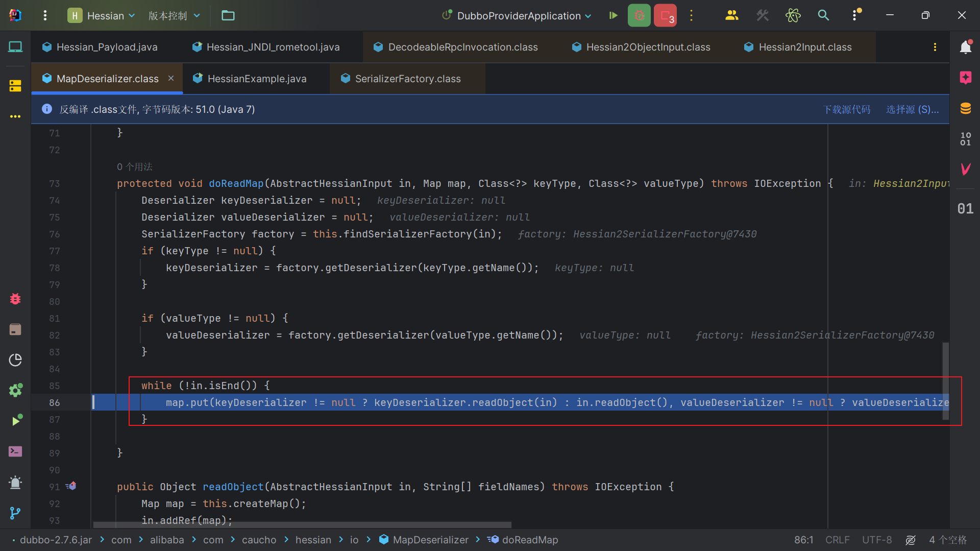980x551 pixels.
Task: Switch to Hessian2ObjectInput.class tab
Action: pyautogui.click(x=641, y=47)
